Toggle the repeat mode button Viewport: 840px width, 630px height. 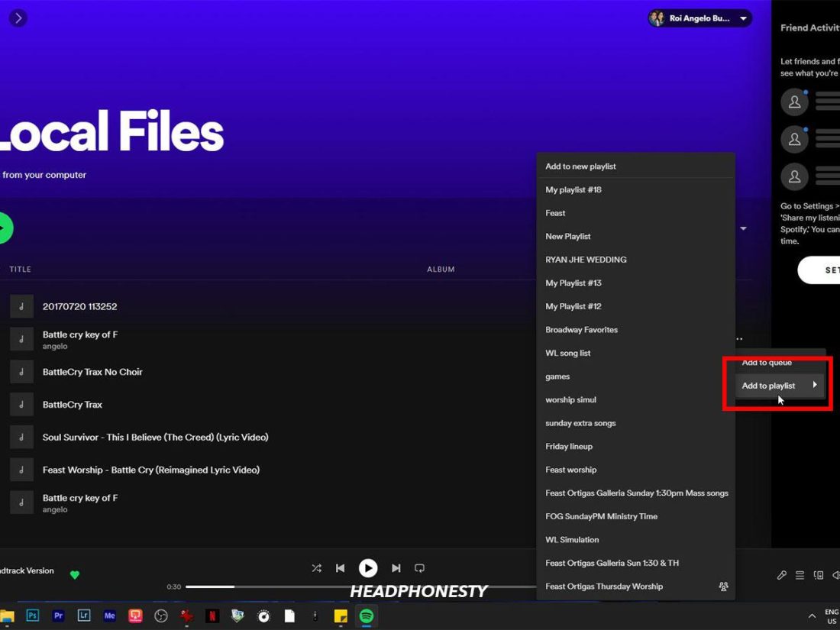419,568
